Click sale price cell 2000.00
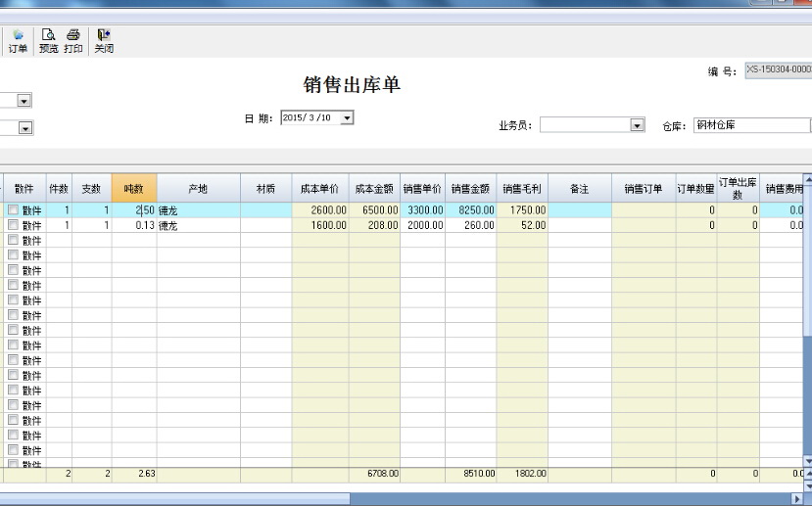 [x=422, y=225]
